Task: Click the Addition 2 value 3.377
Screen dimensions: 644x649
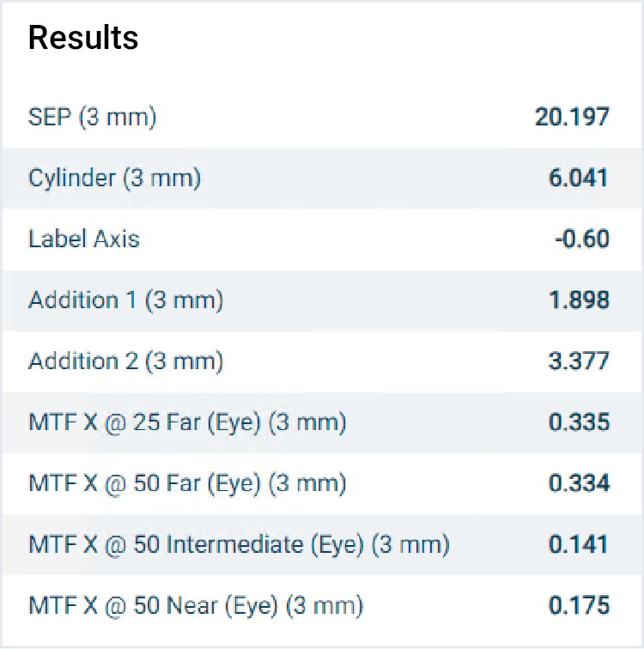Action: tap(578, 361)
